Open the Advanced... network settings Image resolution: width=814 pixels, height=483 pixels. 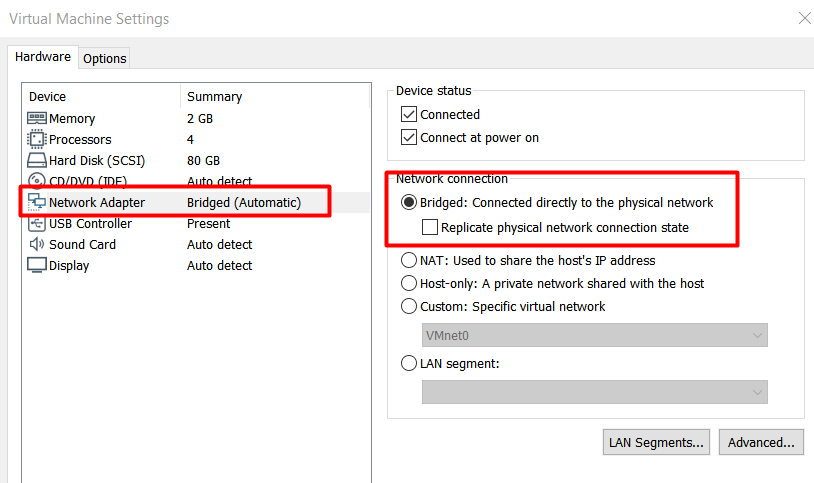pyautogui.click(x=761, y=442)
